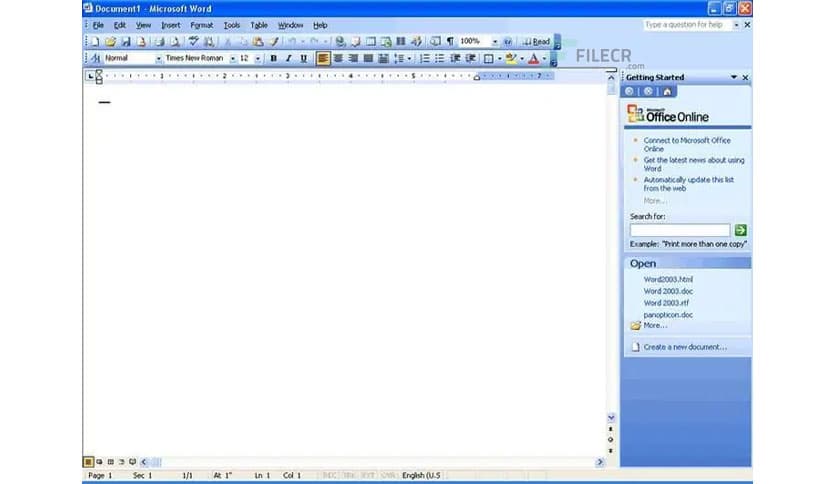Open Highlight color dropdown arrow
This screenshot has width=836, height=484.
tap(522, 59)
